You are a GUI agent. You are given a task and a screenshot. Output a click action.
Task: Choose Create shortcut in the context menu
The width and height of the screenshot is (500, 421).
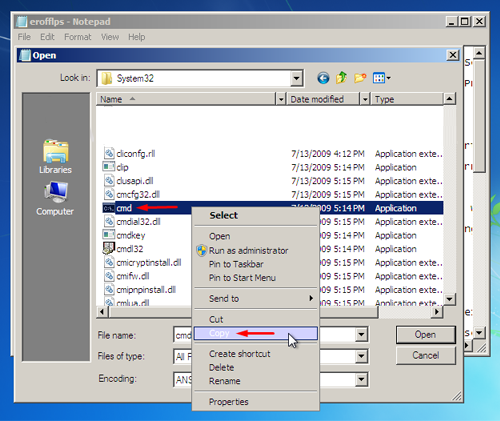(x=256, y=354)
